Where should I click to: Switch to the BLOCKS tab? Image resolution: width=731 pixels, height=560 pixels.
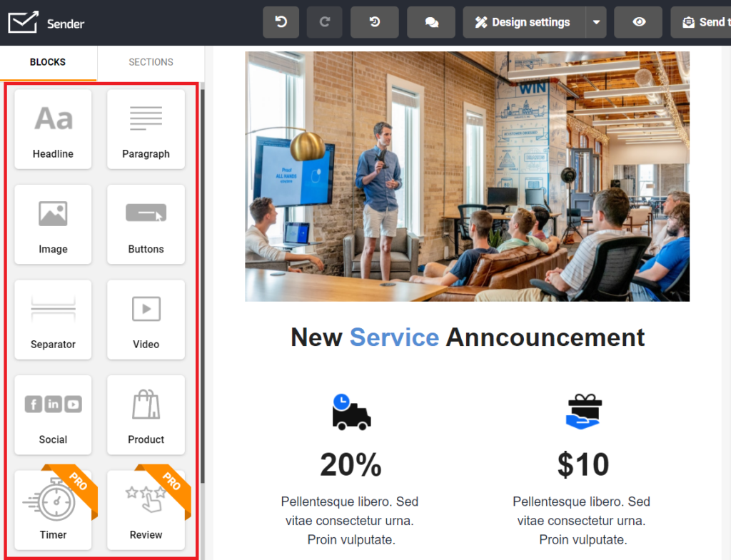48,63
